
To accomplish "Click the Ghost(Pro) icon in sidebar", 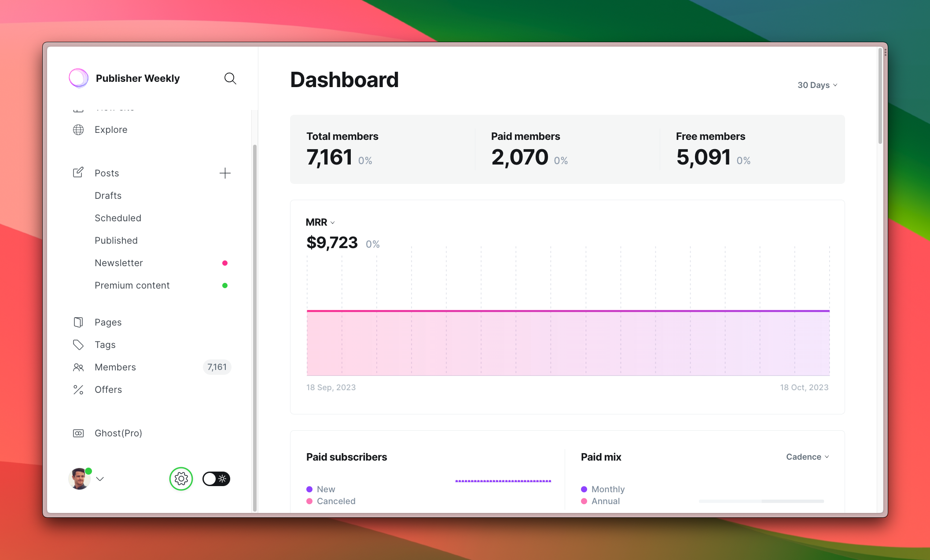I will pos(78,432).
